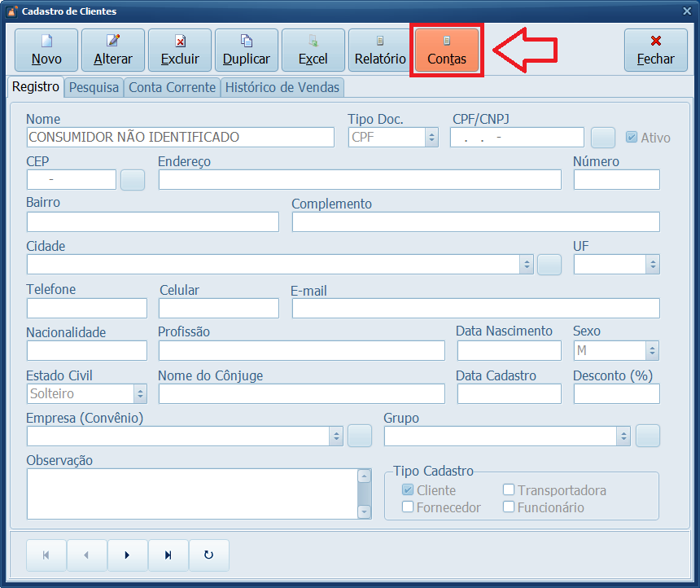This screenshot has width=700, height=588.
Task: Click the refresh navigator button
Action: coord(208,555)
